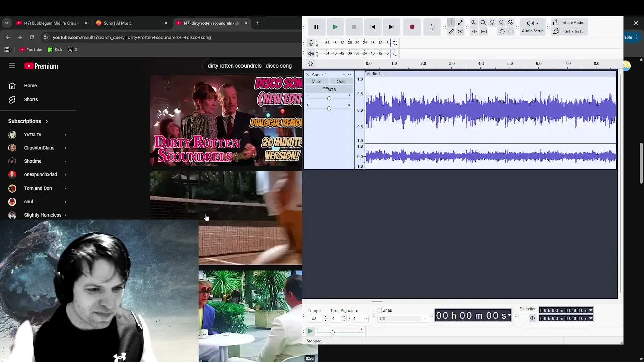Click the Play-at-speed button
The height and width of the screenshot is (362, 644).
click(x=310, y=332)
